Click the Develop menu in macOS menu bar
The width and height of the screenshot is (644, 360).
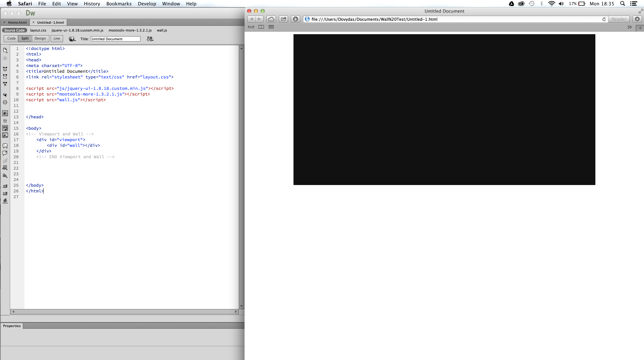click(x=147, y=4)
